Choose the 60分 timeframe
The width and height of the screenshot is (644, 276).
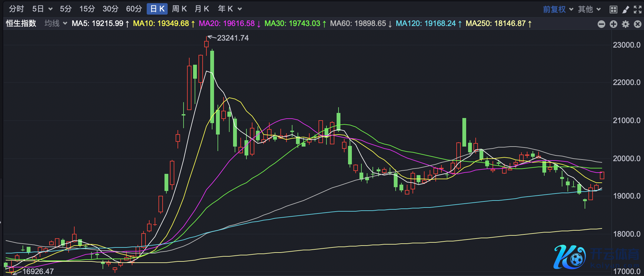click(134, 9)
